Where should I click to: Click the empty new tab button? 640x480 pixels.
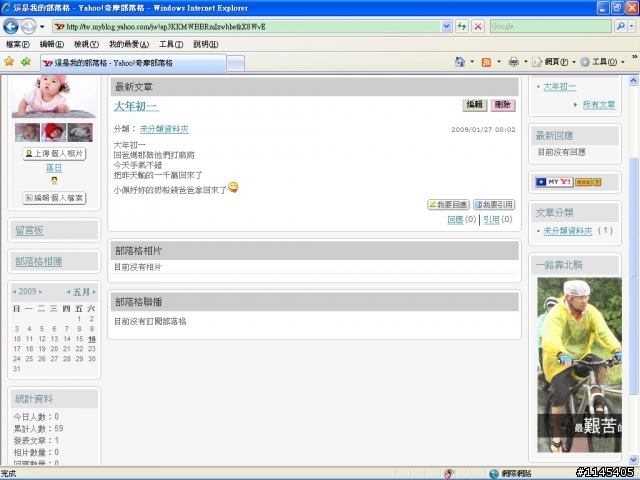pos(236,63)
